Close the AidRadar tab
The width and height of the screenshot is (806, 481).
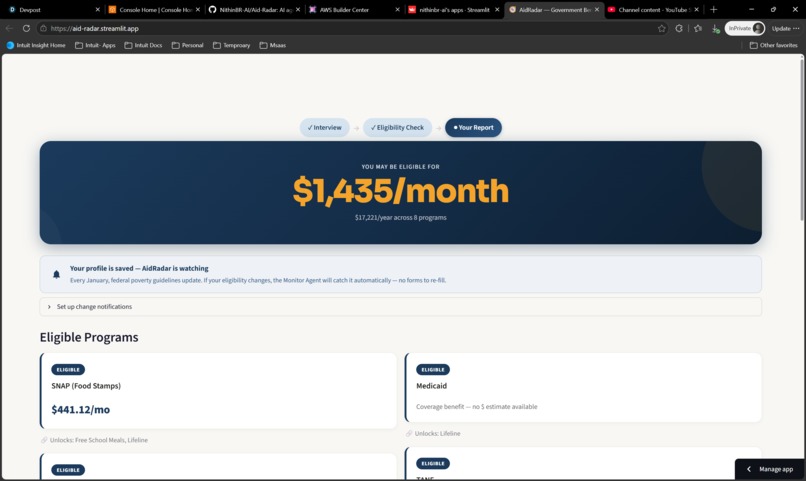pos(597,10)
